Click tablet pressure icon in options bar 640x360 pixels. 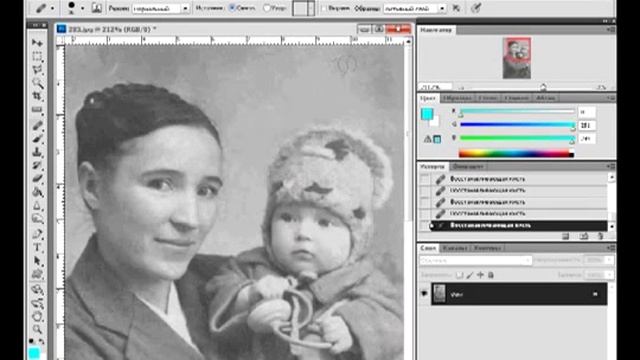476,8
